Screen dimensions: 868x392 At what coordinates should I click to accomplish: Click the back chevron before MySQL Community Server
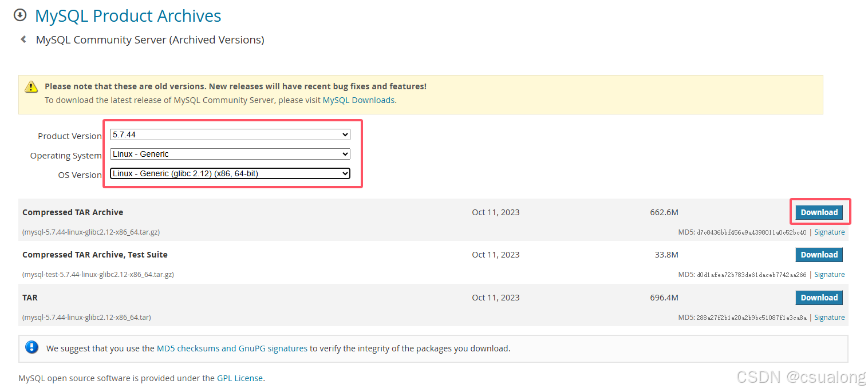click(x=23, y=39)
